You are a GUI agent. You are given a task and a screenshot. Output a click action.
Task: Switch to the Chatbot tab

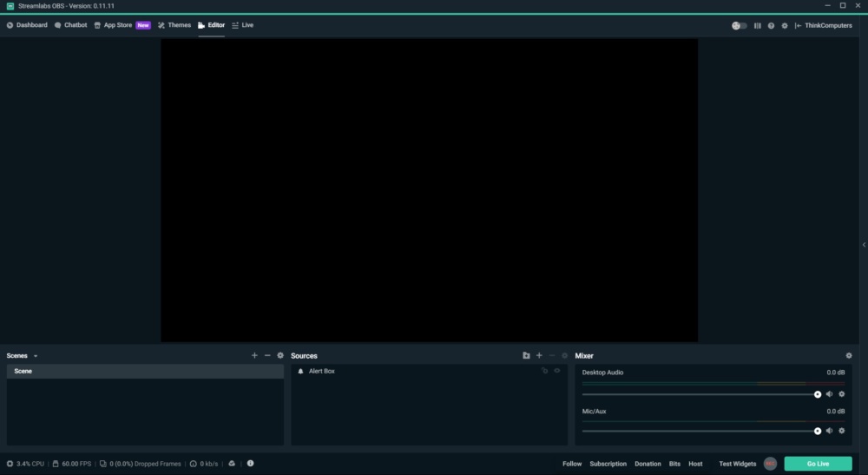71,25
